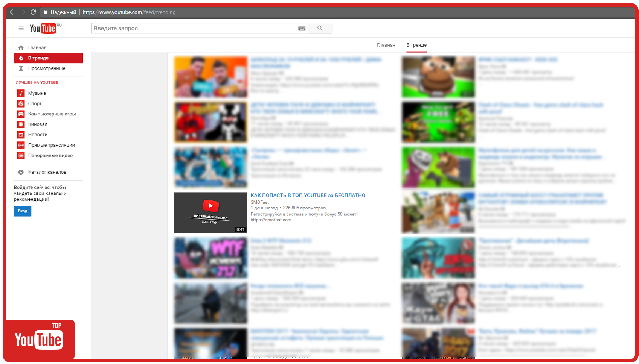Open the two men on orange background thumbnail
Viewport: 639px width, 364px height.
point(210,77)
